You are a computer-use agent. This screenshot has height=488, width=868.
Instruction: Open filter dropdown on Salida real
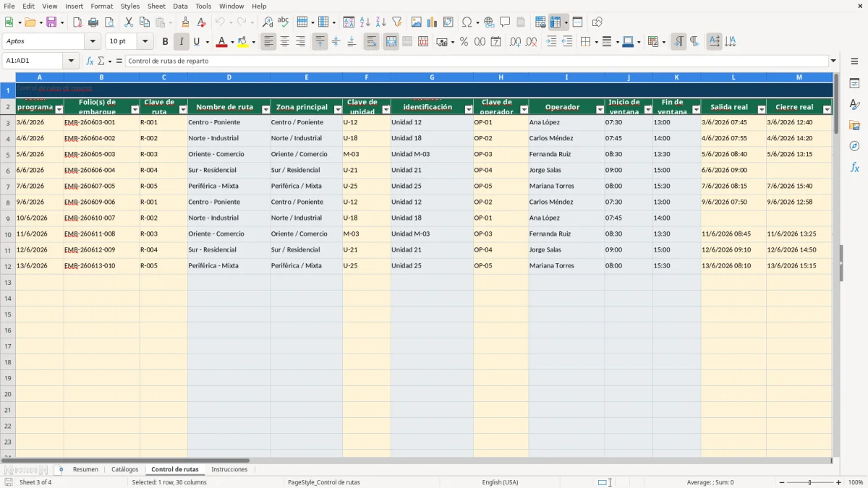pos(762,110)
